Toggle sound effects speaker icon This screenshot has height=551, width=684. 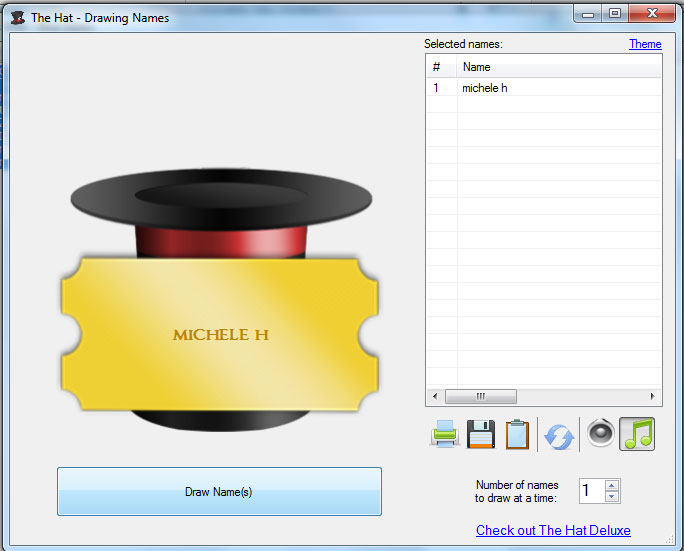point(601,432)
